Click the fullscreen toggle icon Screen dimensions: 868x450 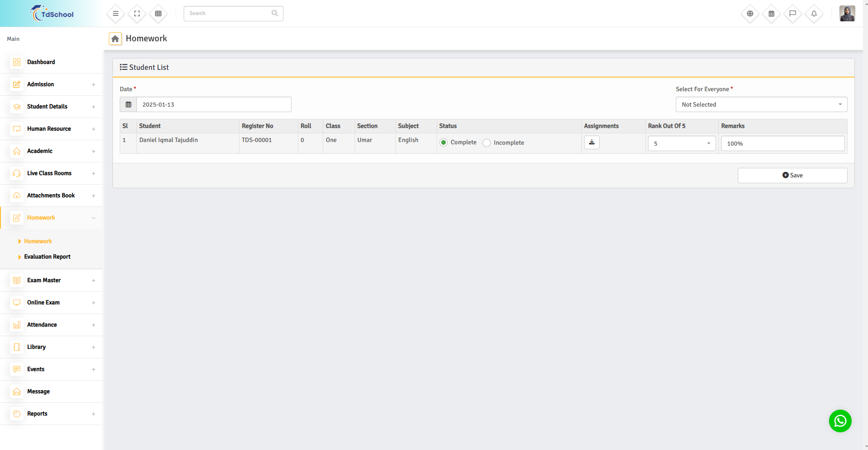137,14
